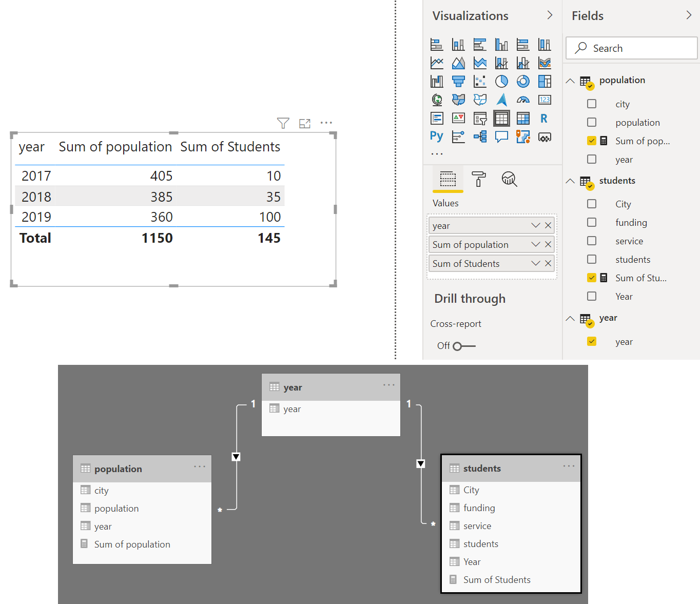Viewport: 700px width, 604px height.
Task: Check the capitalized Year field in students table
Action: click(x=592, y=296)
